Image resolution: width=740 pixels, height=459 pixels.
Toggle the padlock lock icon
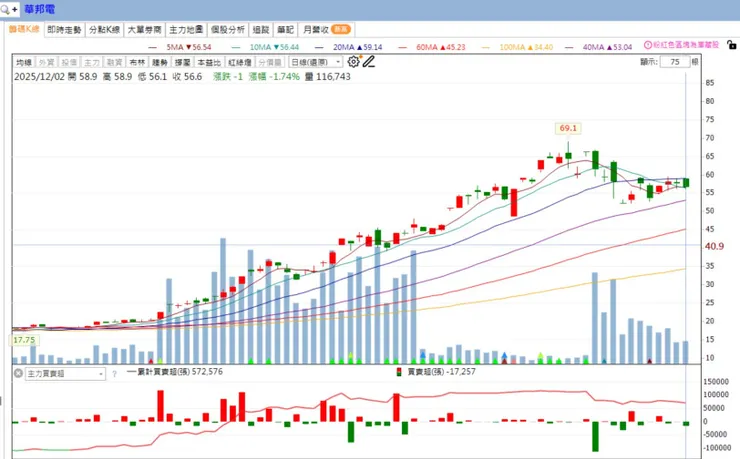[x=732, y=45]
